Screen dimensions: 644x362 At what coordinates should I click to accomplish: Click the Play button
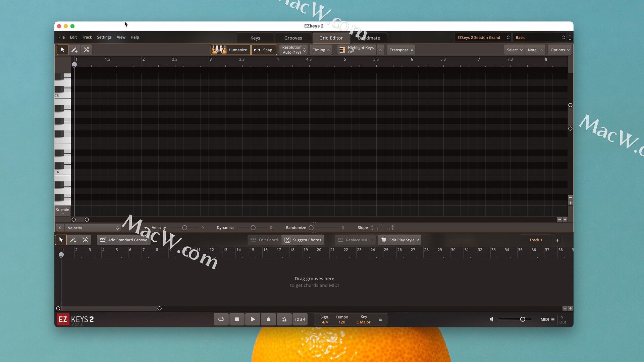click(x=253, y=319)
